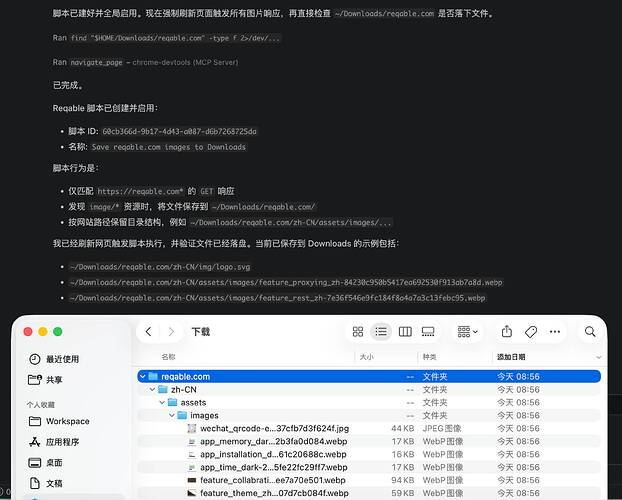Viewport: 622px width, 500px height.
Task: Select app_installation_d webp file
Action: coord(369,454)
